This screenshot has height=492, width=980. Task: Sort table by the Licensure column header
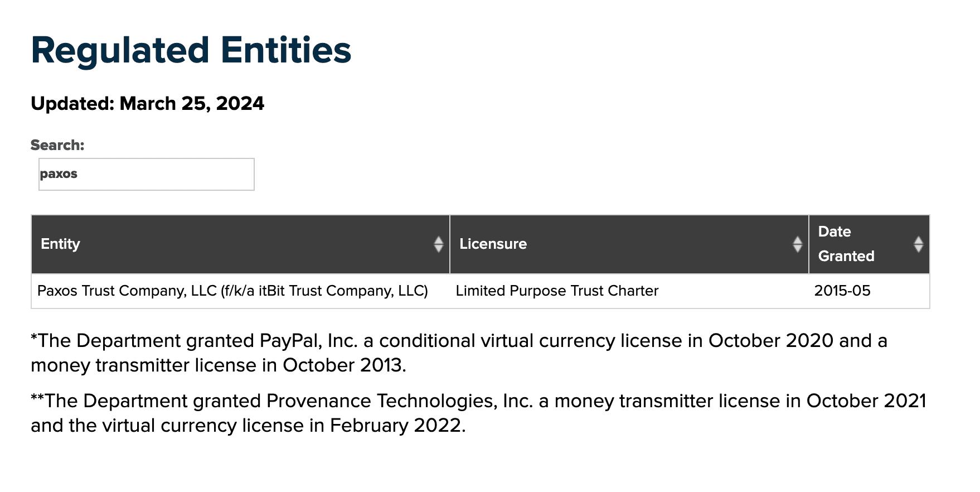(493, 244)
